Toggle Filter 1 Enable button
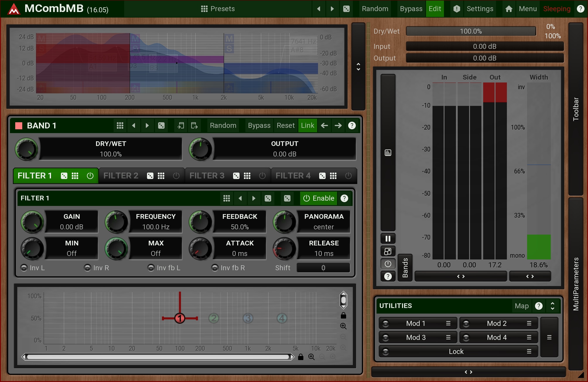588x382 pixels. pyautogui.click(x=319, y=198)
